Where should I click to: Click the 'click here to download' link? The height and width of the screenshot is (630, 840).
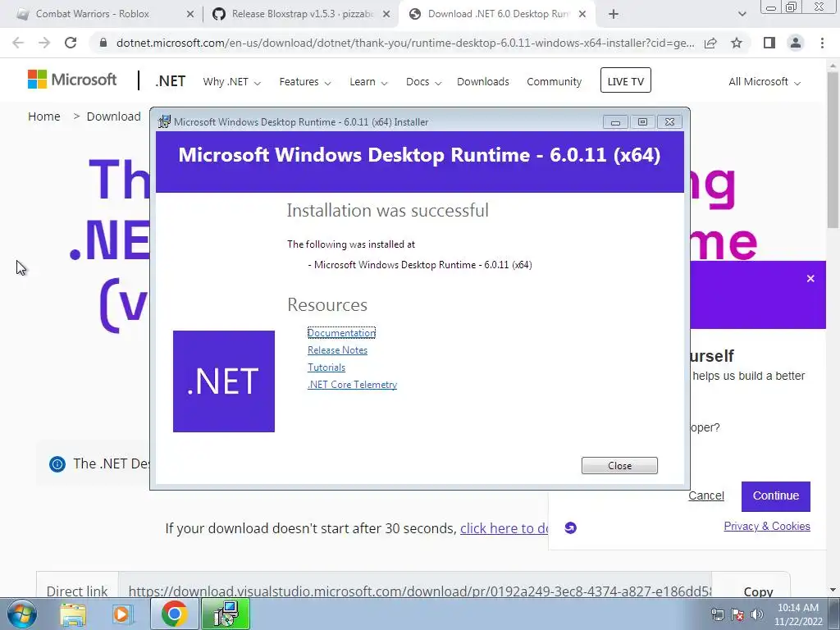point(504,528)
